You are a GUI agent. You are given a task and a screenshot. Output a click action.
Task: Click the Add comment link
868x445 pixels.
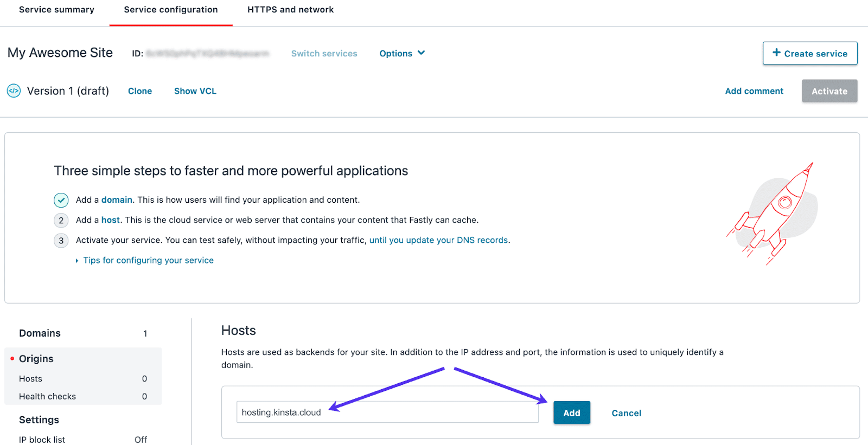(x=754, y=91)
